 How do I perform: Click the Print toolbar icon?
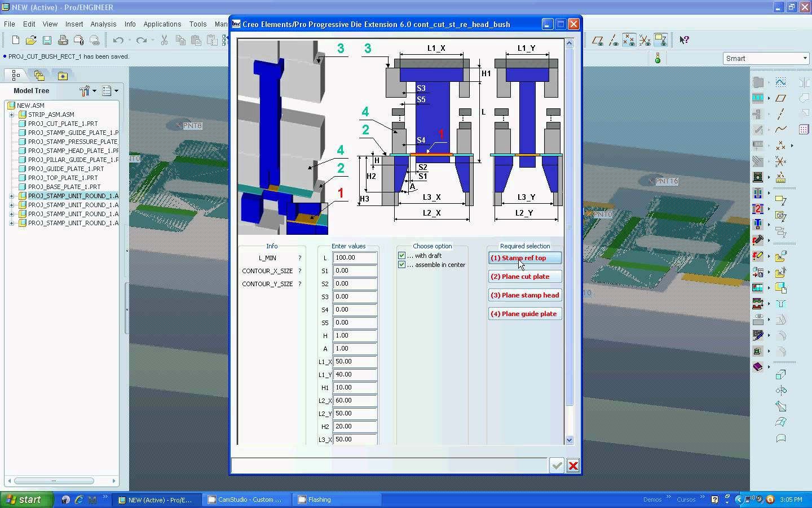coord(63,40)
